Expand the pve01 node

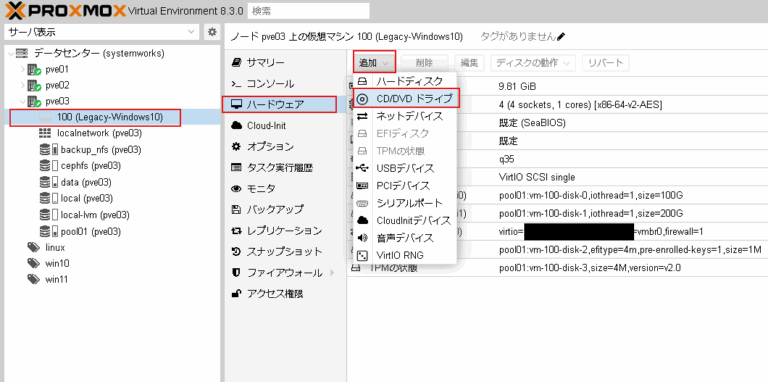(x=23, y=69)
